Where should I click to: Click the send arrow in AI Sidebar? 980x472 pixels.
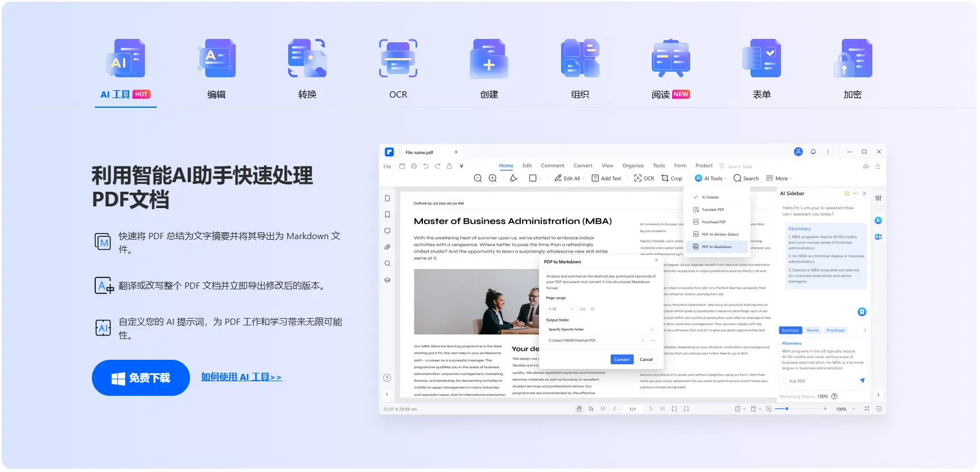pos(862,381)
